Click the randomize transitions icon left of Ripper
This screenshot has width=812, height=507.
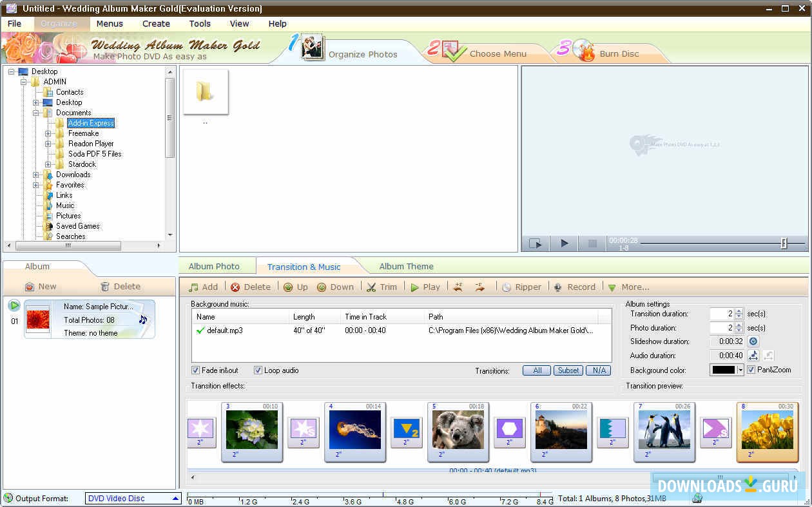point(458,287)
